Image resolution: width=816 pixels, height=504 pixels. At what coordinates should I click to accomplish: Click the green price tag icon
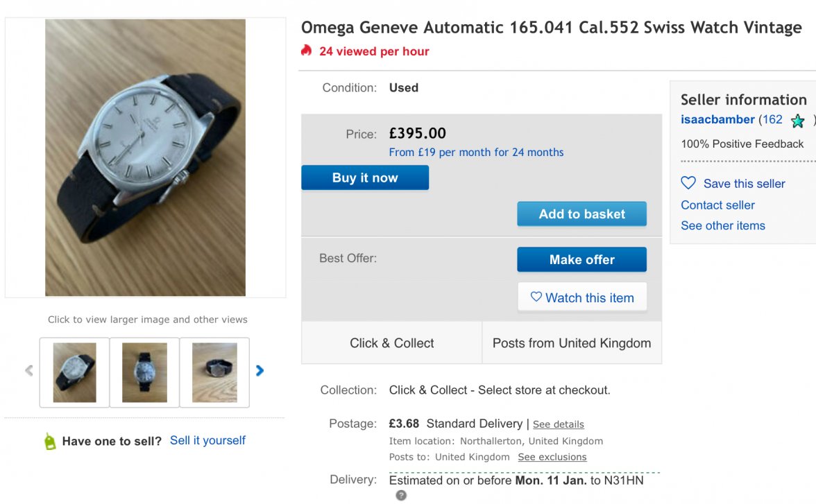(50, 442)
